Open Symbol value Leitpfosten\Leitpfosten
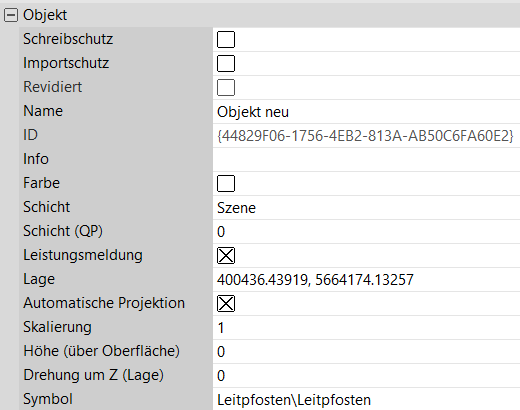Screen dimensions: 520x410 tap(366, 399)
